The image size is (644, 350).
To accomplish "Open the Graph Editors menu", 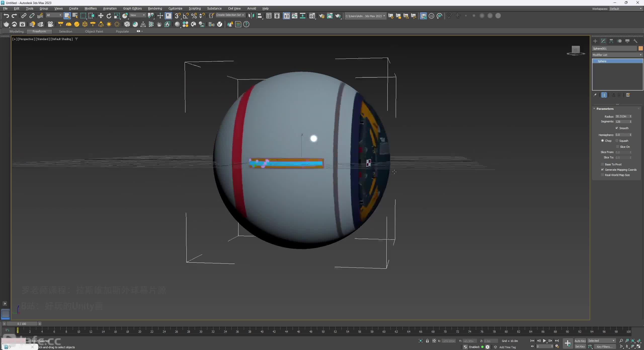I will (x=132, y=9).
